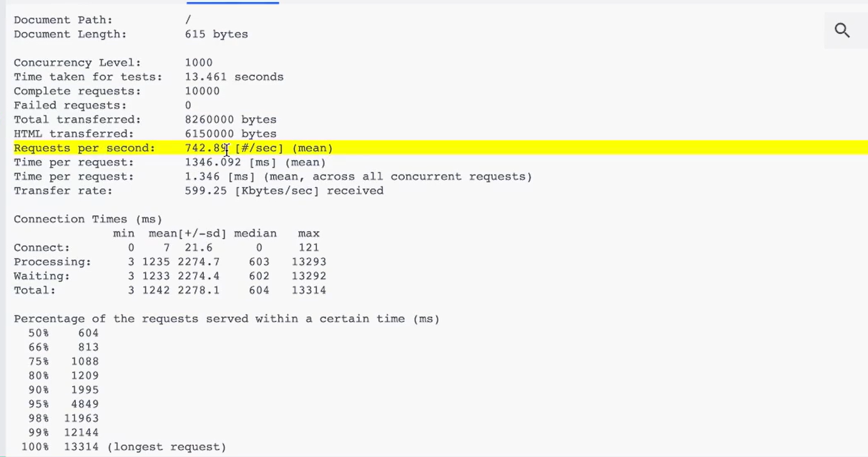Click the Document Length label

click(70, 35)
